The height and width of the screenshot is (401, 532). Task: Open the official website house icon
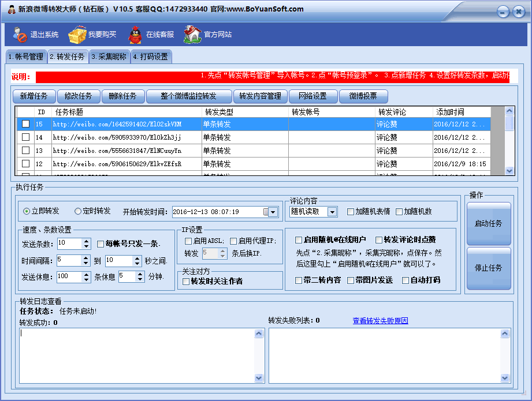tap(192, 34)
